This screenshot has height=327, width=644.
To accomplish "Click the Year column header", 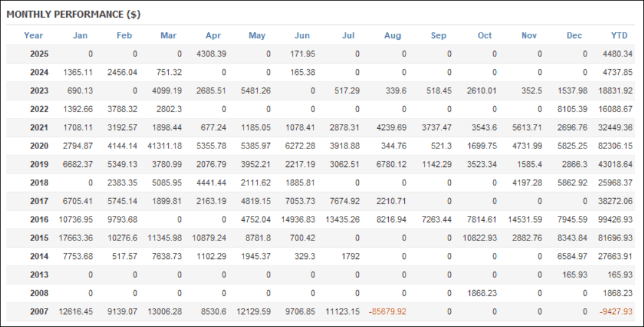I will 33,36.
